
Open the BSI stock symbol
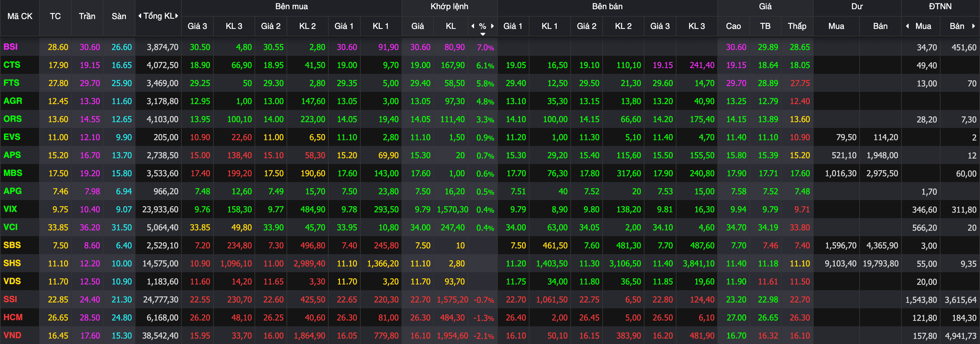(x=11, y=47)
